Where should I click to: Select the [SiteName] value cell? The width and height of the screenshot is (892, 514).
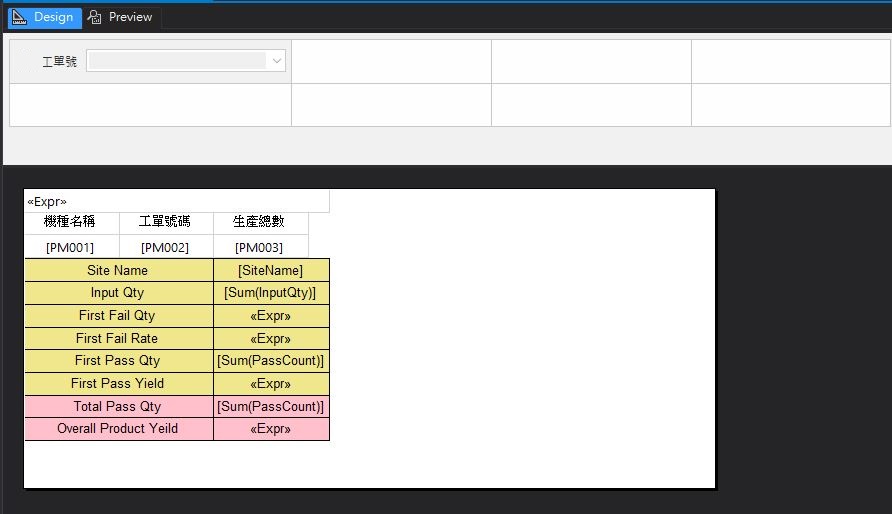coord(270,270)
